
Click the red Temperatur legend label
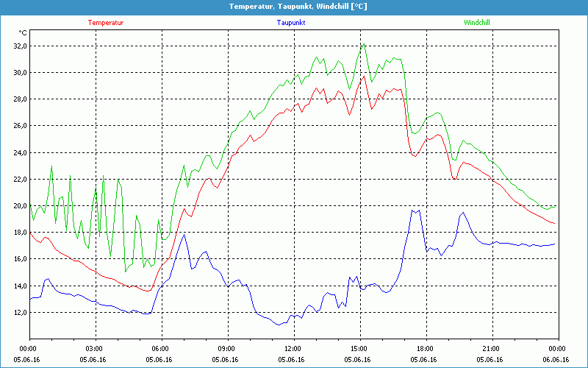tap(106, 23)
